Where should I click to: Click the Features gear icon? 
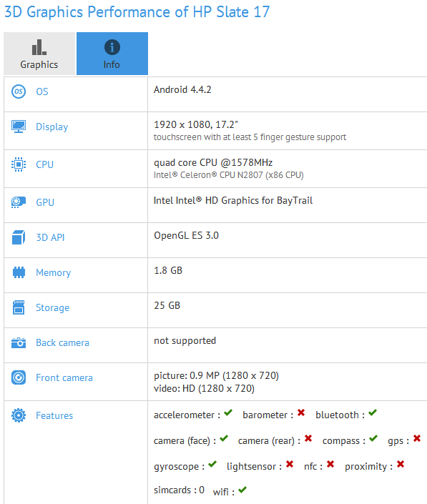19,415
